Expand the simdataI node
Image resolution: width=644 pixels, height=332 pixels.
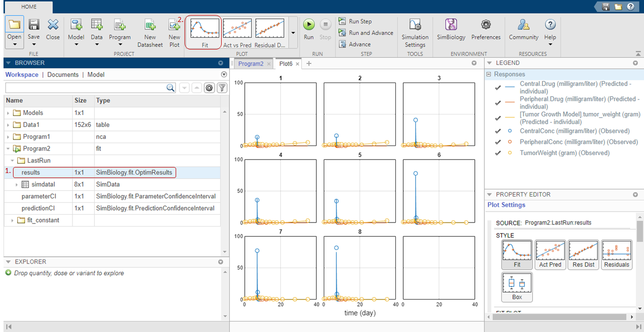coord(17,184)
